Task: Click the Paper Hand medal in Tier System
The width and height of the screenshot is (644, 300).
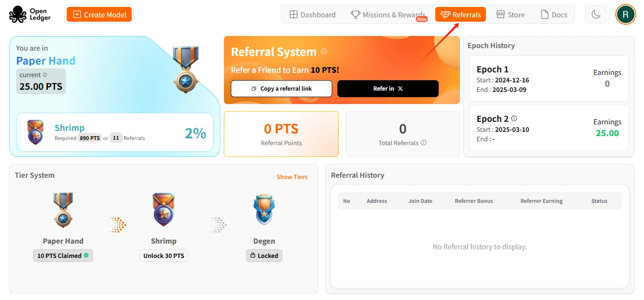Action: click(x=63, y=210)
